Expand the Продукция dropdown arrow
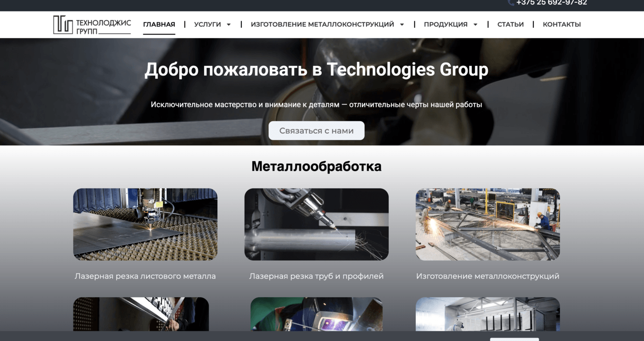 pos(475,25)
